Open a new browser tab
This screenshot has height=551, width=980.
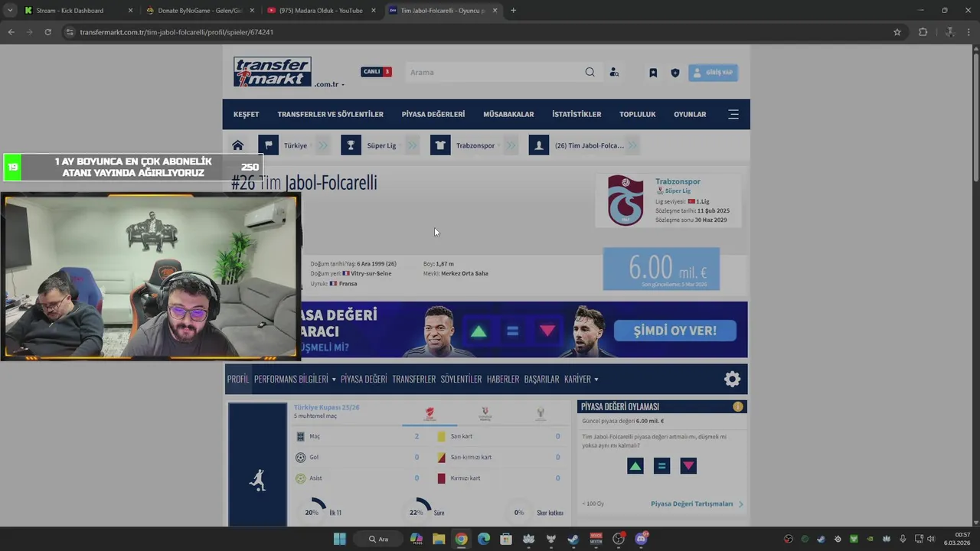click(x=513, y=11)
